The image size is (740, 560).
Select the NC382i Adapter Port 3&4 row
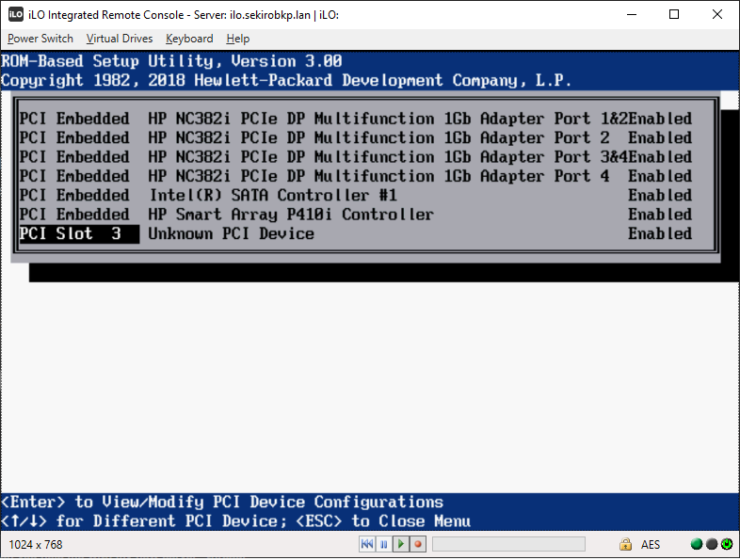coord(355,157)
